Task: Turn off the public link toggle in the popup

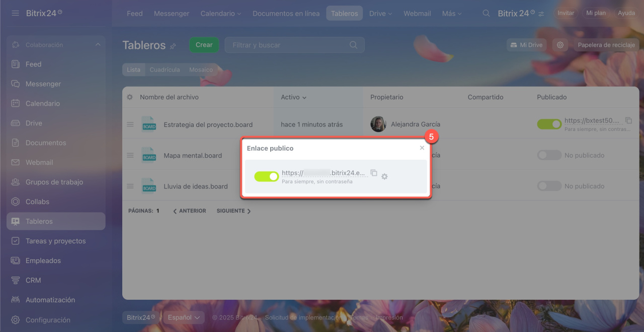Action: (x=267, y=176)
